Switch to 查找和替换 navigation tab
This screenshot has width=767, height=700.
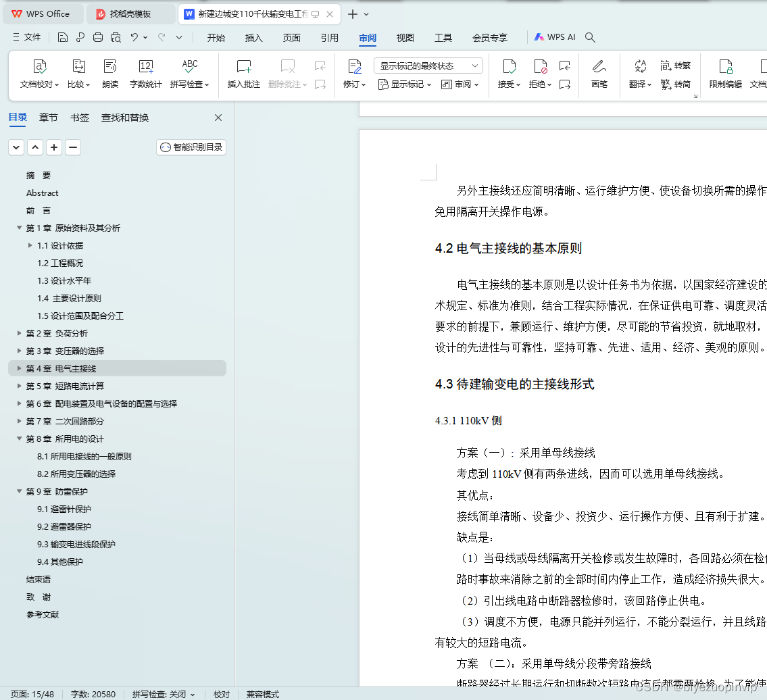tap(125, 118)
